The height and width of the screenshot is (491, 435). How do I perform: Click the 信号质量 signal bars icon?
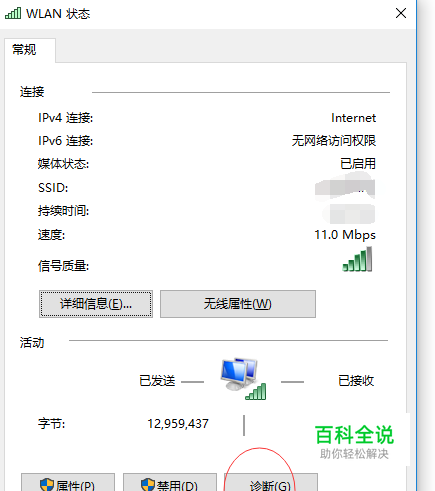(357, 259)
